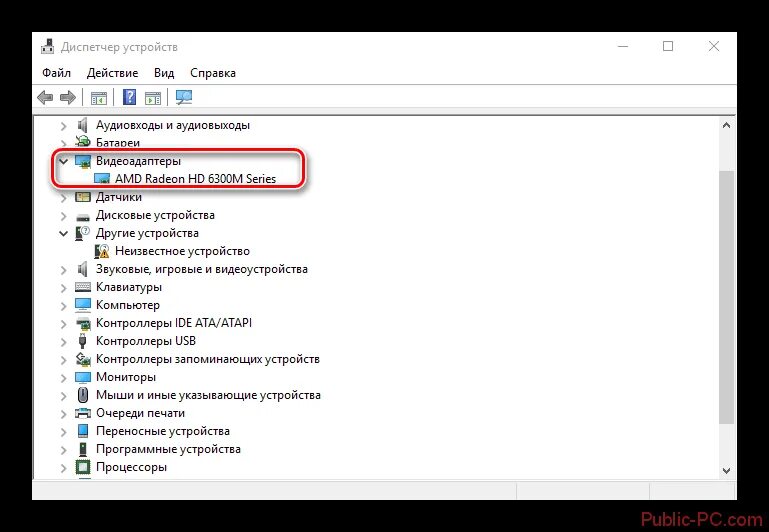This screenshot has width=769, height=532.
Task: Click the Контроллеры USB plug icon
Action: pos(82,341)
